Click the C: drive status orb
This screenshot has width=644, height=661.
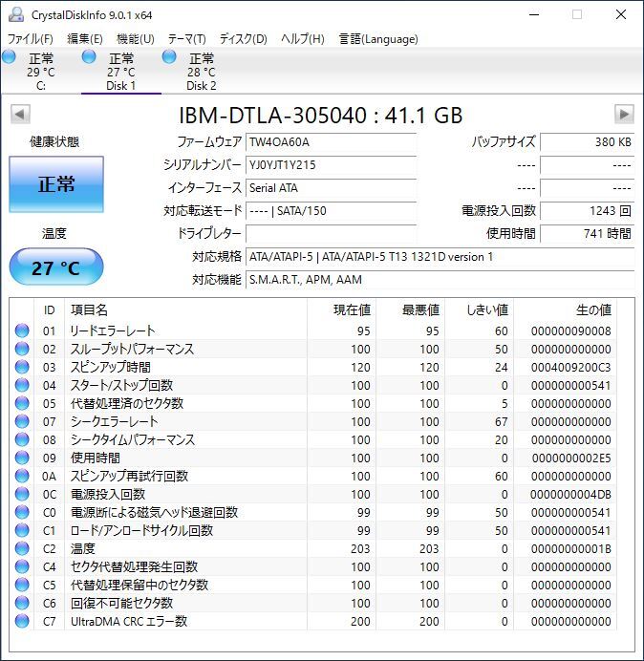point(9,56)
